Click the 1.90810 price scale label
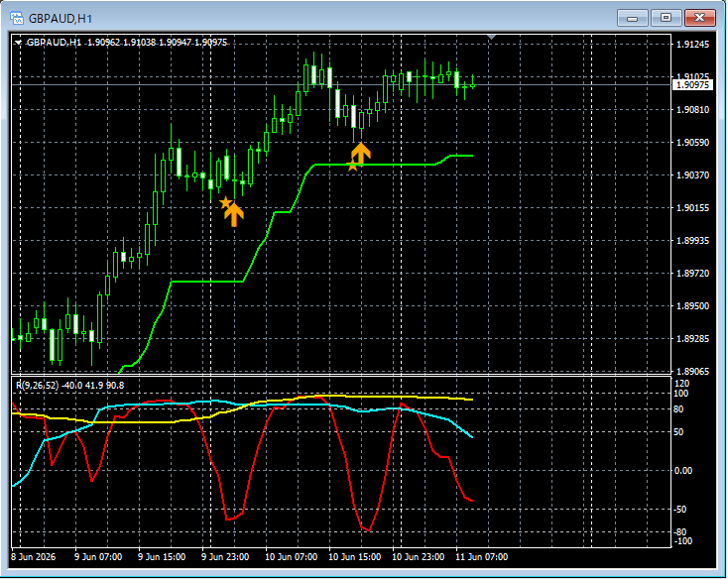The width and height of the screenshot is (728, 579). coord(692,109)
